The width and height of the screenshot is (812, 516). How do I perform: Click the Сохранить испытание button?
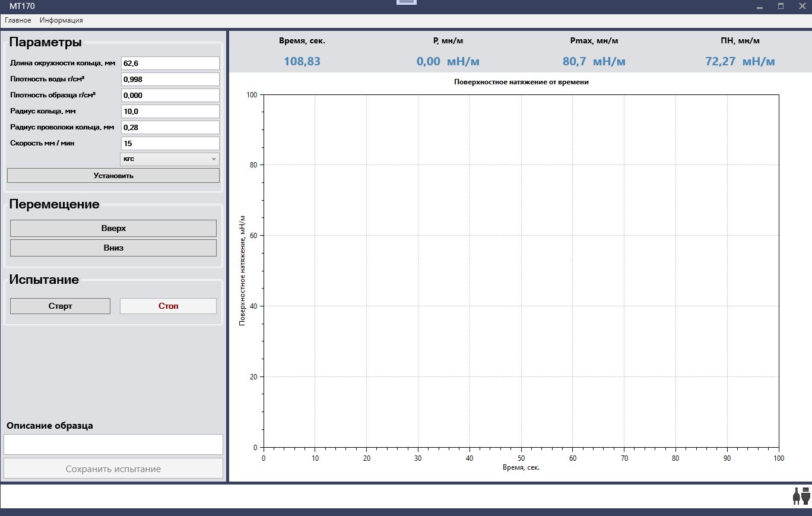pos(113,468)
